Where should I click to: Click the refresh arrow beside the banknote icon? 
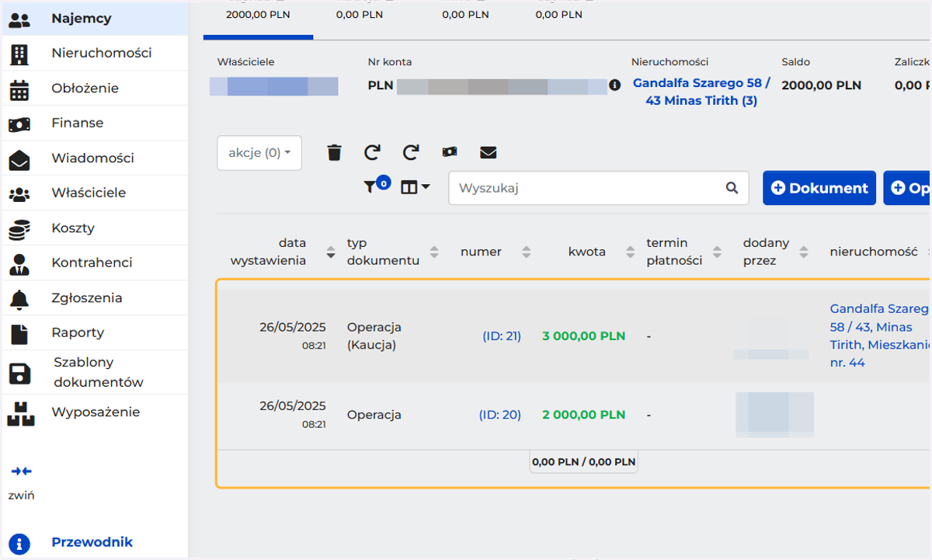[x=411, y=152]
